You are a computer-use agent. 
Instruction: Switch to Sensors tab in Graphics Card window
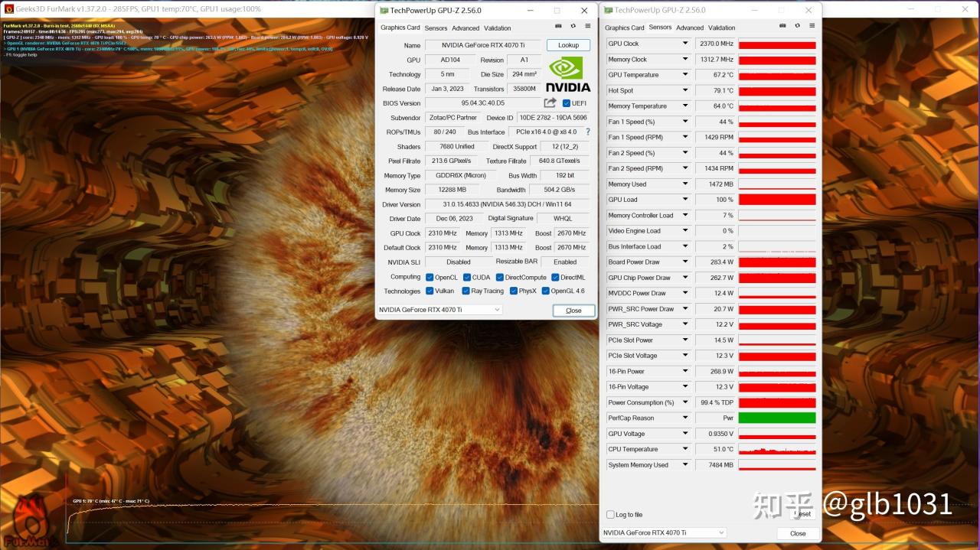(x=436, y=28)
